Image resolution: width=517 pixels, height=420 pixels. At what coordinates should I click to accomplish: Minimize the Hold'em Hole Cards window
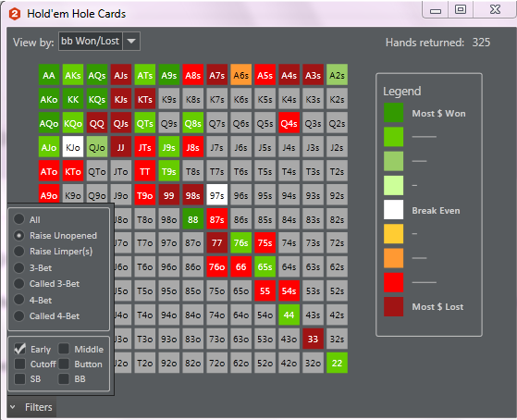pos(436,10)
